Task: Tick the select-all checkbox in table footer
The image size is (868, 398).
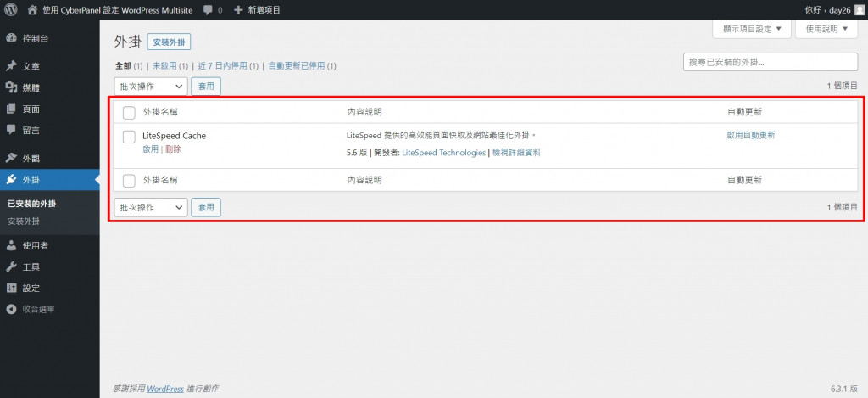Action: pos(129,181)
